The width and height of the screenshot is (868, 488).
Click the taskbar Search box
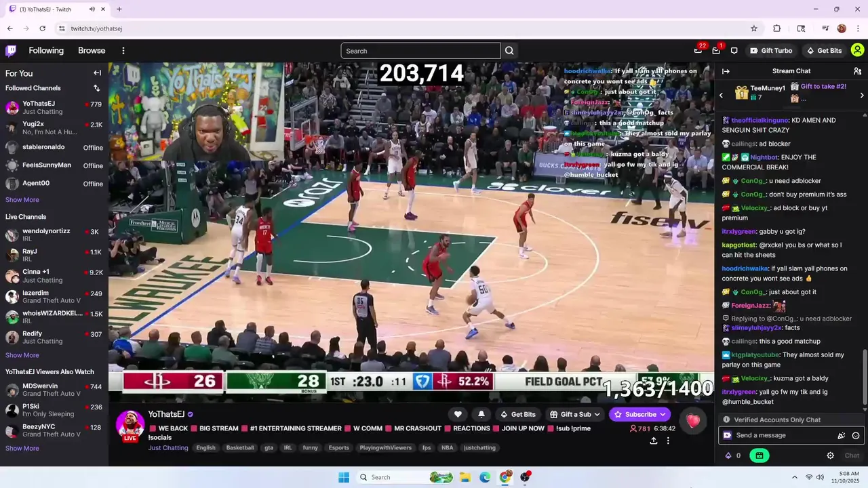point(407,477)
